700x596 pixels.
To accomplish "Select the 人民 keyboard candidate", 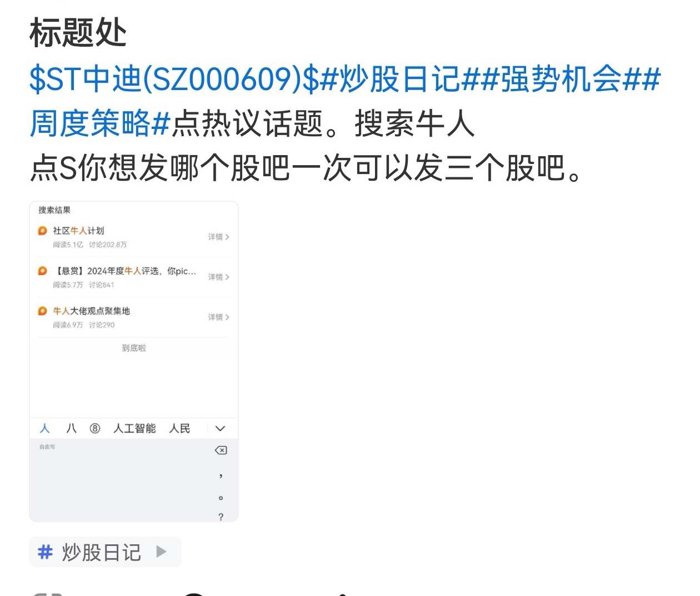I will pyautogui.click(x=179, y=429).
